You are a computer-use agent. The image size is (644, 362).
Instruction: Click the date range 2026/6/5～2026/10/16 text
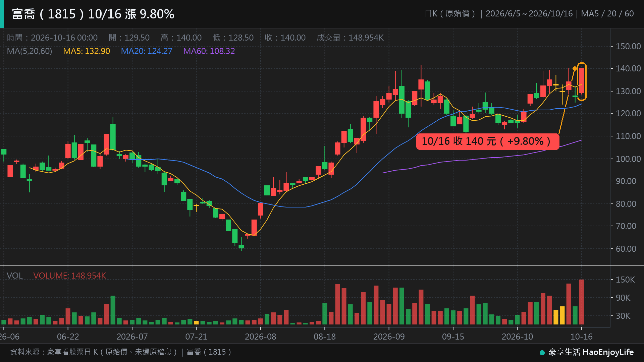point(529,14)
